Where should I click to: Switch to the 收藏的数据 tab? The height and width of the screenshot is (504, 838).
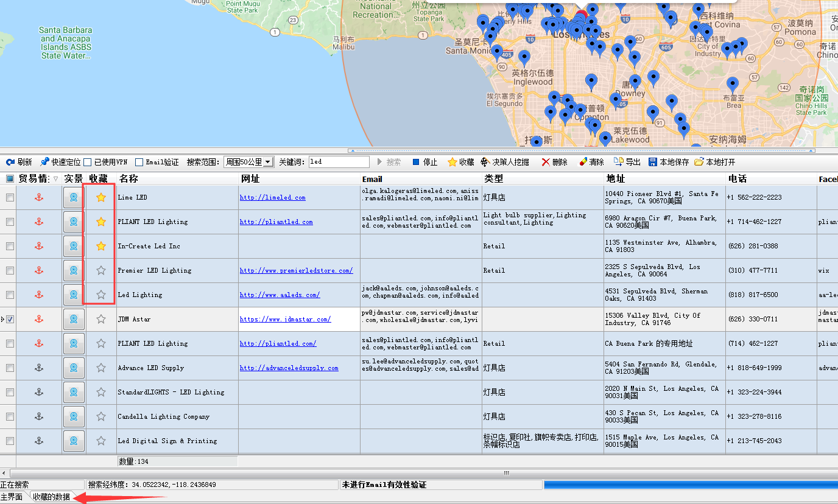click(51, 497)
